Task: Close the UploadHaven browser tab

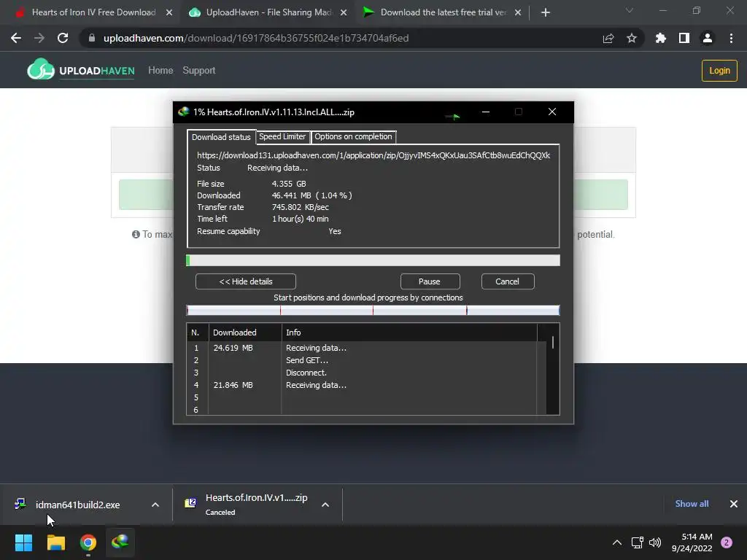Action: [x=344, y=12]
